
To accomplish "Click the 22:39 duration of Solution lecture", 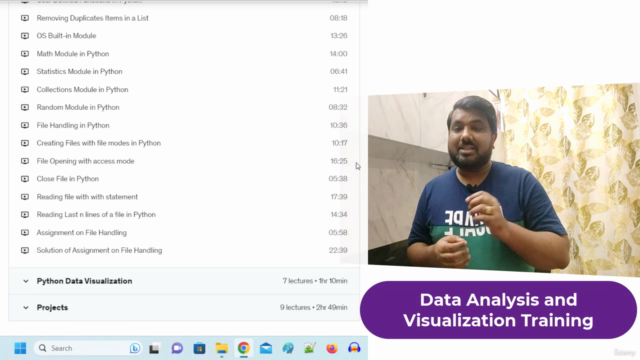I will (x=338, y=251).
